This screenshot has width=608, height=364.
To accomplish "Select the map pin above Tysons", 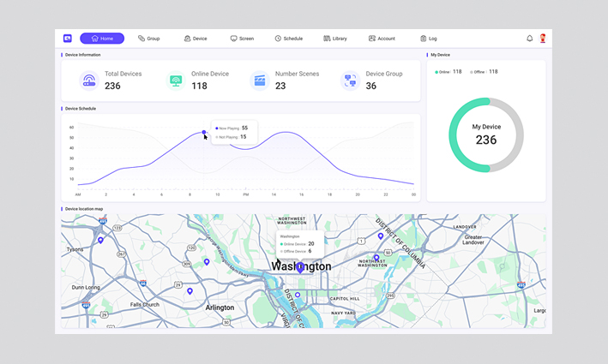I will (100, 241).
